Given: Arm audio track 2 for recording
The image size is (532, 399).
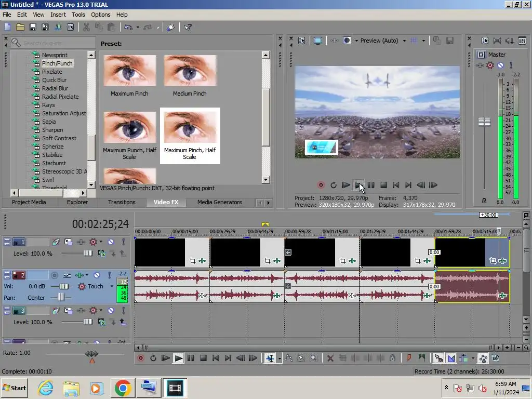Looking at the screenshot, I should point(54,275).
